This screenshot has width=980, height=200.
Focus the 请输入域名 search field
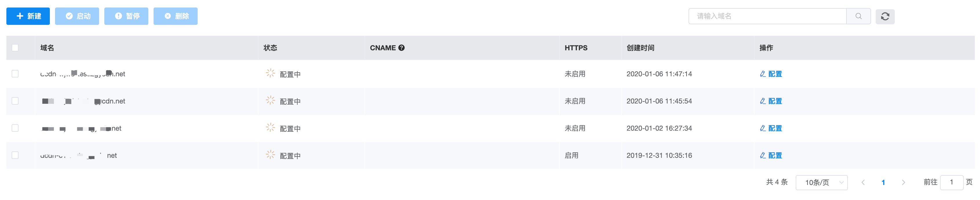(767, 16)
